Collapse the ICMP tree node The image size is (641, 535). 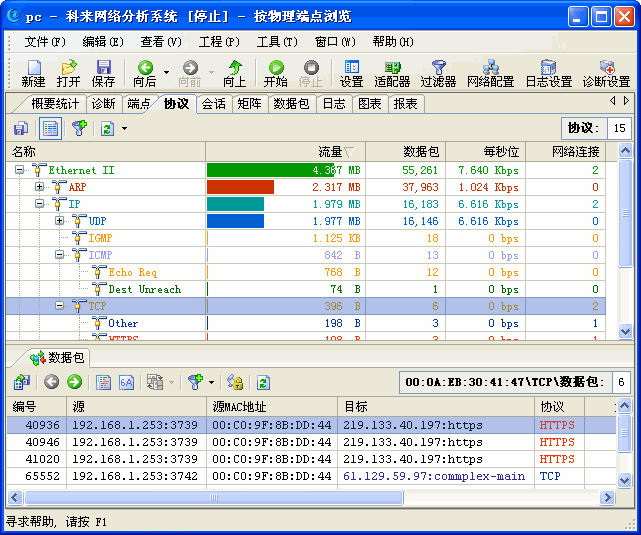[x=60, y=254]
